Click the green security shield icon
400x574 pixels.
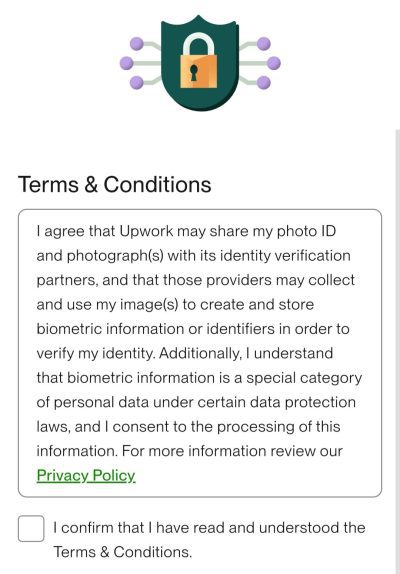click(200, 63)
